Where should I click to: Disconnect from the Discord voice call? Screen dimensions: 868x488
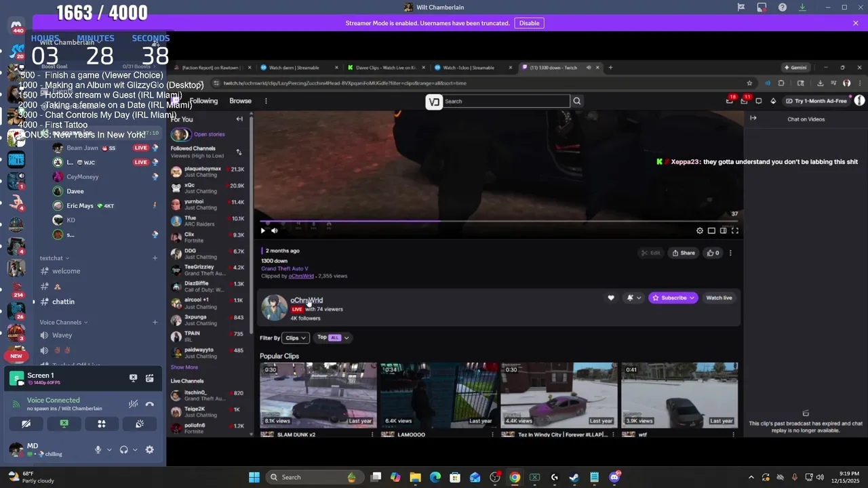tap(150, 404)
